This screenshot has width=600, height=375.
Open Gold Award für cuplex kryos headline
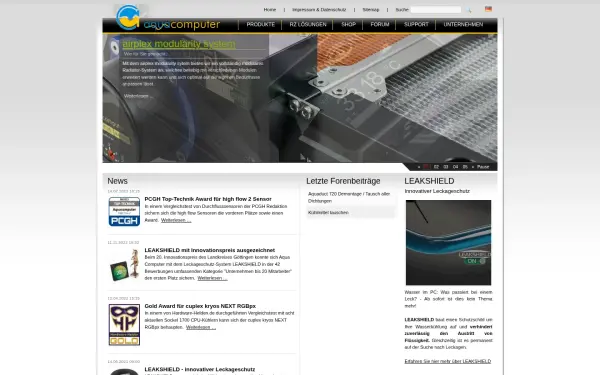pos(200,306)
